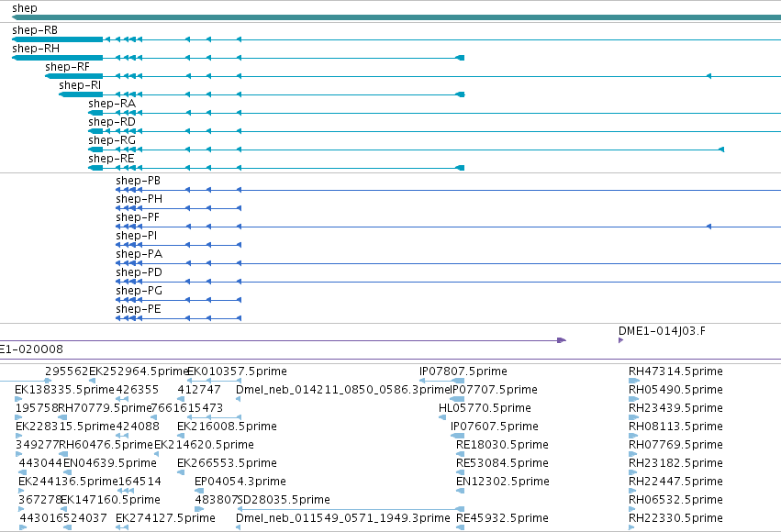This screenshot has width=781, height=532.
Task: Select the shep-PG protein label
Action: (139, 292)
